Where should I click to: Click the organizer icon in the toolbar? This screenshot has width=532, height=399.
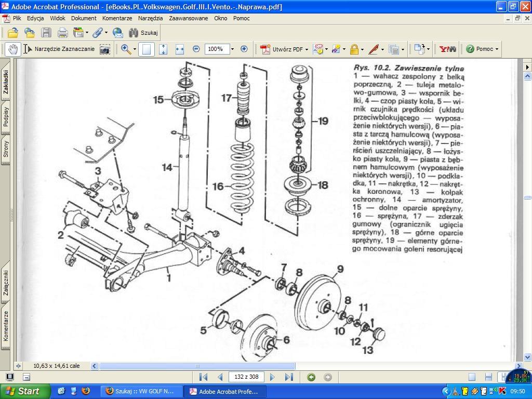coord(78,33)
